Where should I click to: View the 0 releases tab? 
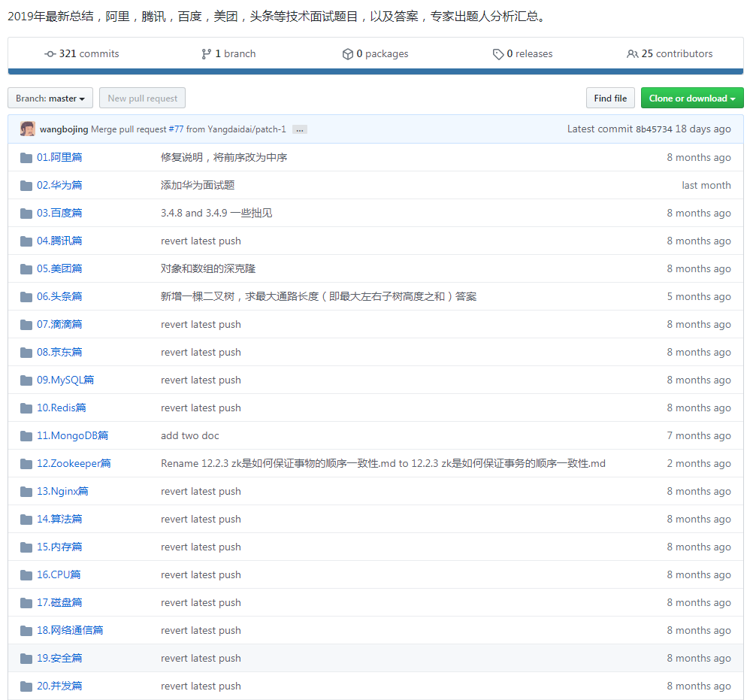[x=522, y=54]
